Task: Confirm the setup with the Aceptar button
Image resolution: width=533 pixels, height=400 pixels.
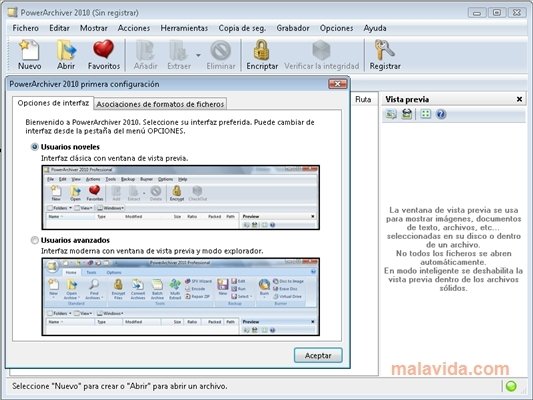Action: [318, 355]
